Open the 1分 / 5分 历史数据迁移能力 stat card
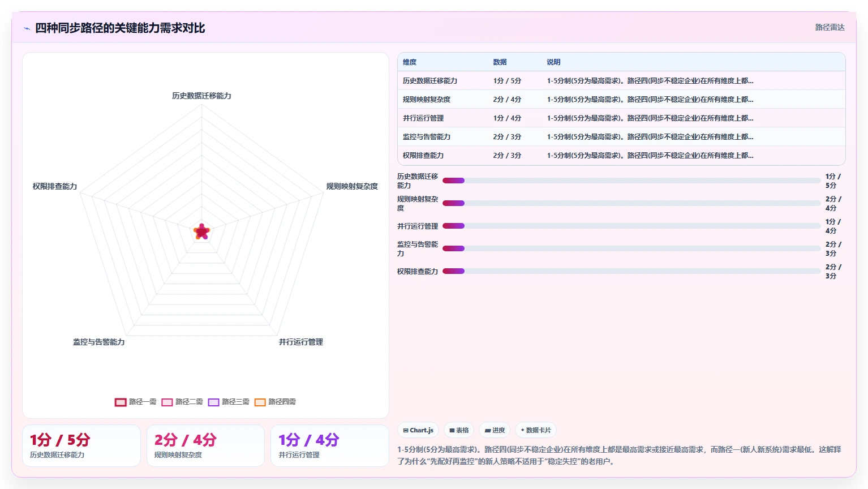Viewport: 868px width, 489px height. coord(81,446)
